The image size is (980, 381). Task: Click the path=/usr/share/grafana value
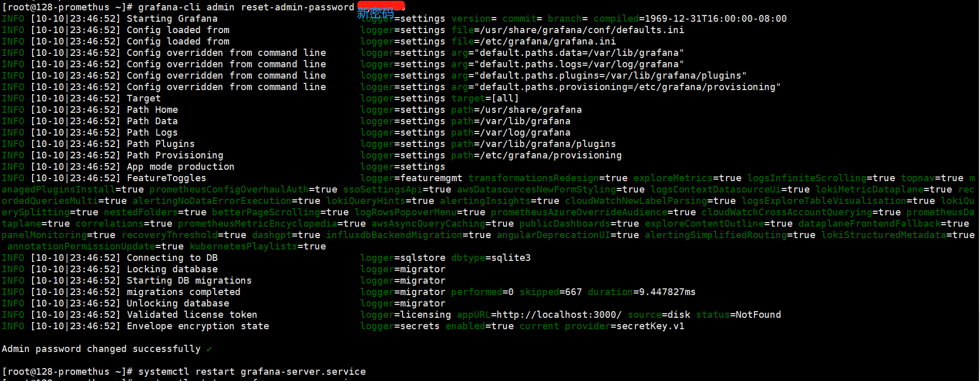click(x=516, y=110)
